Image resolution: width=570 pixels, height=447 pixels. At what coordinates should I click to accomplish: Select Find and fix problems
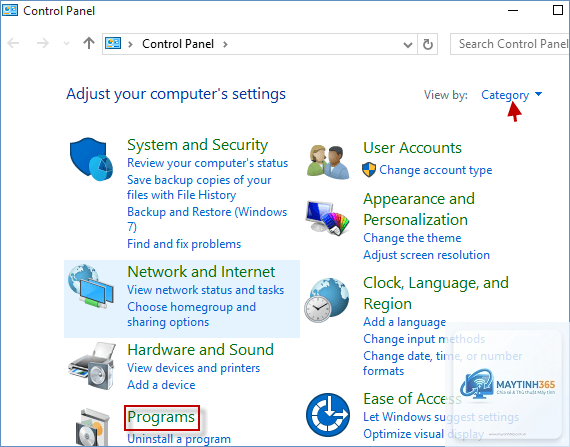pos(184,243)
